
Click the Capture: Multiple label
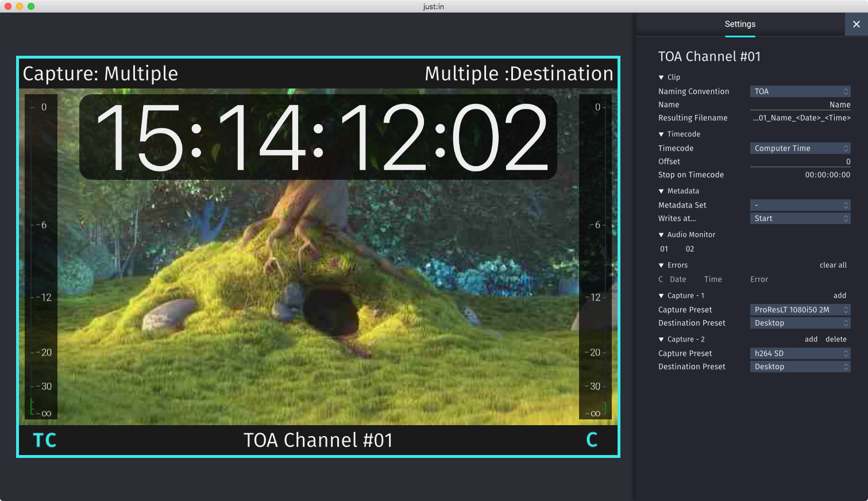click(x=101, y=74)
